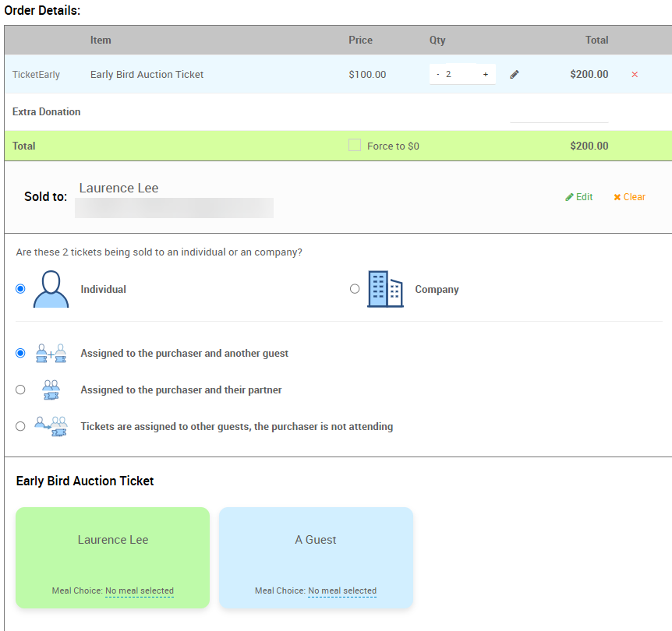Increase ticket quantity with plus button
Image resolution: width=672 pixels, height=631 pixels.
click(x=485, y=75)
